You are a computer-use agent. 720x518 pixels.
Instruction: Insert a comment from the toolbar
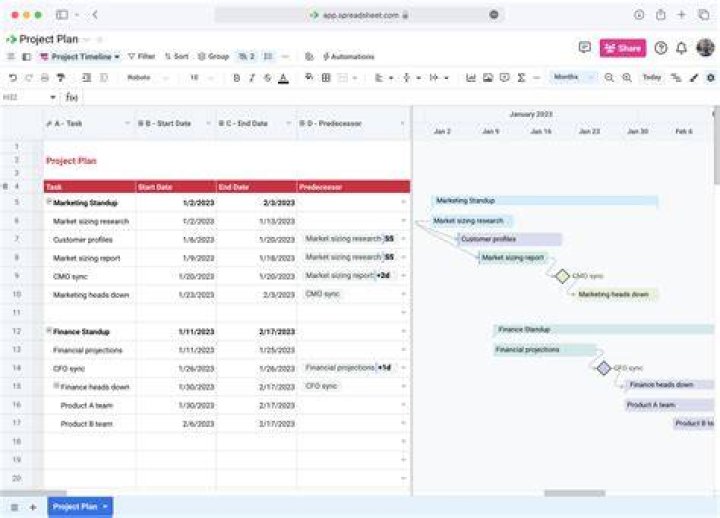[504, 78]
